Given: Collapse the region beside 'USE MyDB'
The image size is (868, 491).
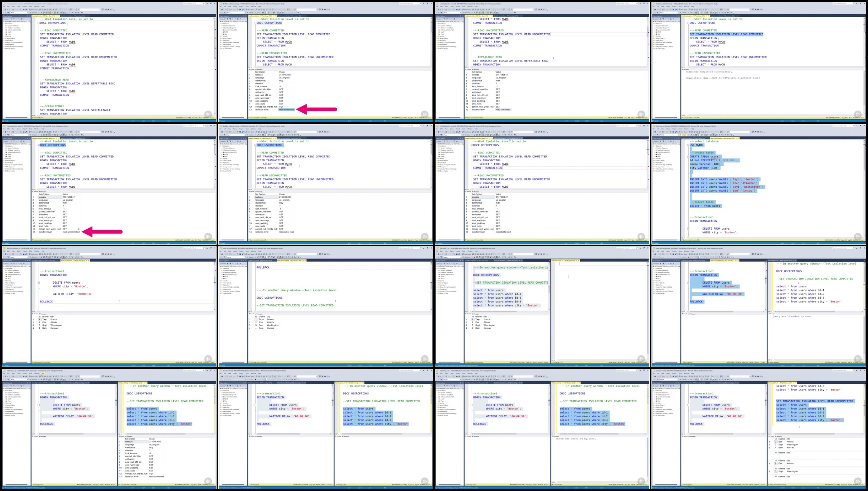Looking at the screenshot, I should 688,145.
